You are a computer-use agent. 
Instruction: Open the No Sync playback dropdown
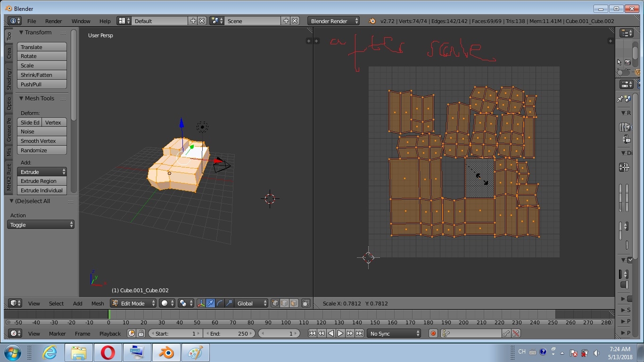tap(394, 333)
